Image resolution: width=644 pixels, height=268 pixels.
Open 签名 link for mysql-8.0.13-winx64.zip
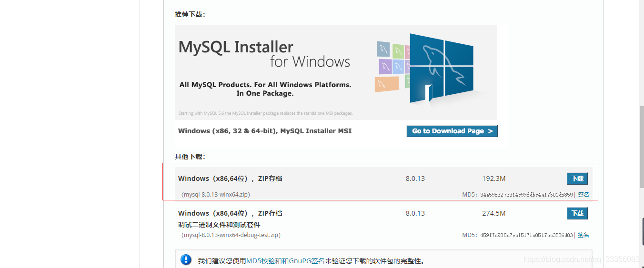tap(584, 195)
